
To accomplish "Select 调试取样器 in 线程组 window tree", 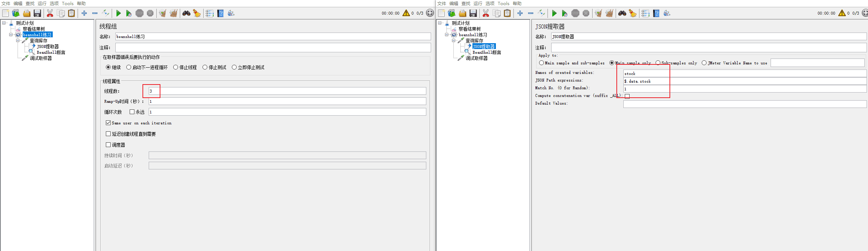I will tap(41, 58).
